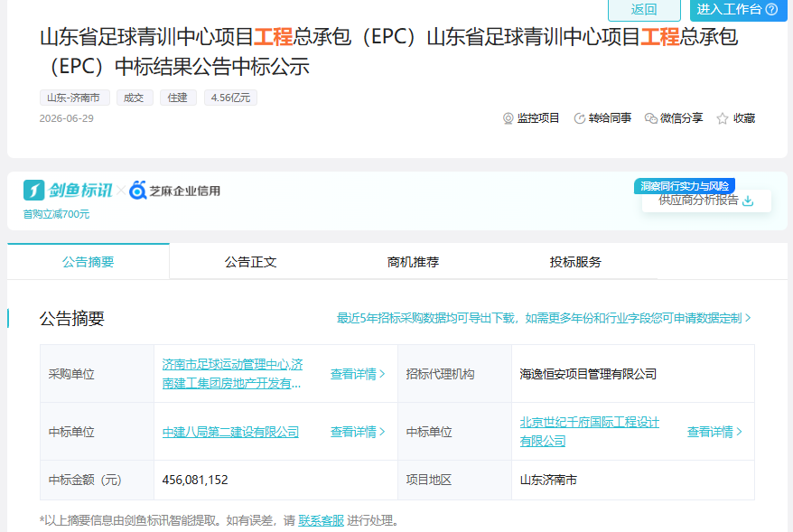Click the 山东济南市 region cell

tap(633, 480)
